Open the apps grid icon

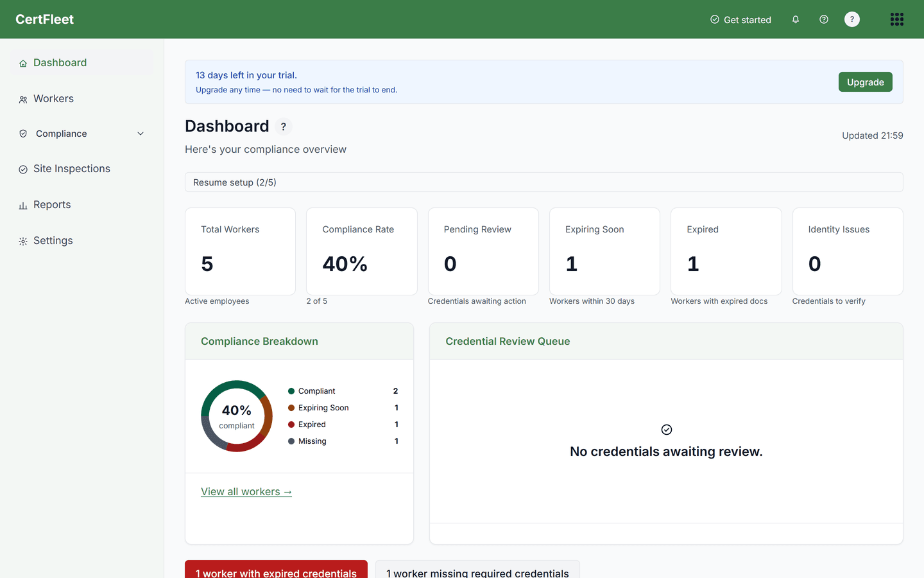897,19
